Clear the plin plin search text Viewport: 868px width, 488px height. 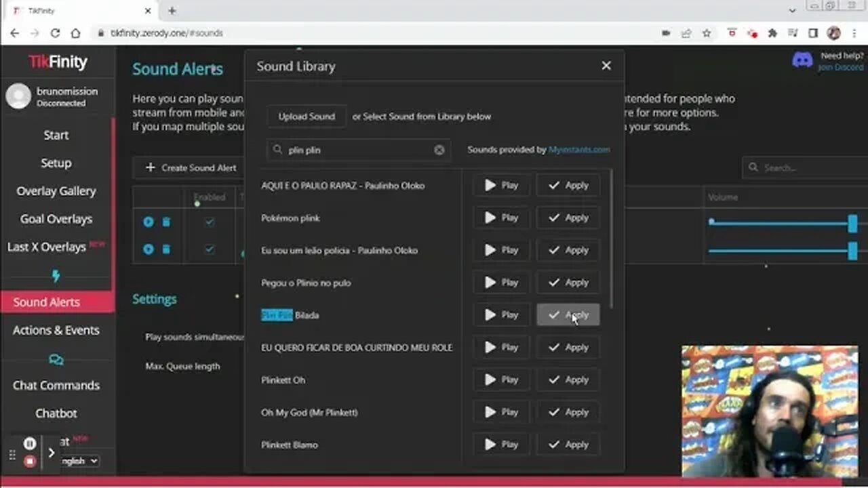coord(439,150)
